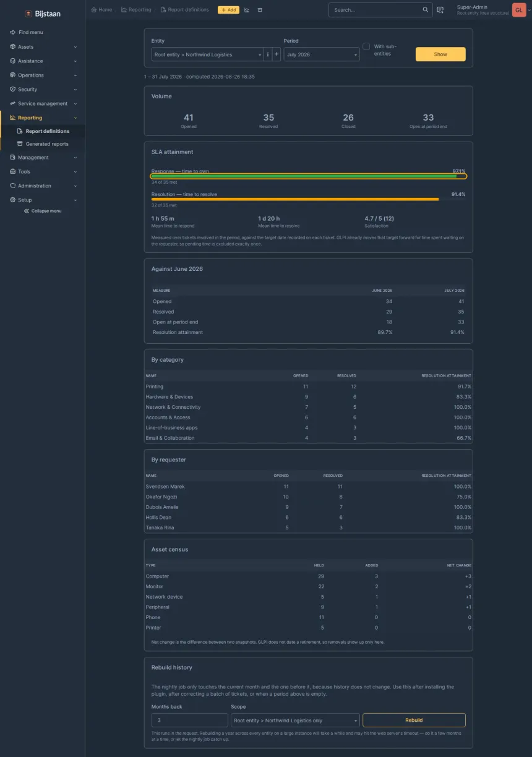
Task: Click the saved searches icon next to search box
Action: (x=440, y=10)
